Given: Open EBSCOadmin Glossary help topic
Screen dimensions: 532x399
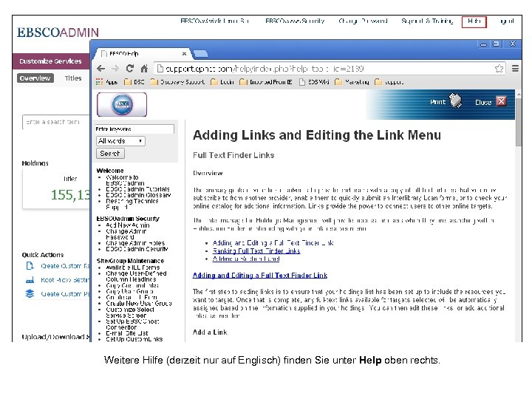Looking at the screenshot, I should pyautogui.click(x=138, y=195).
